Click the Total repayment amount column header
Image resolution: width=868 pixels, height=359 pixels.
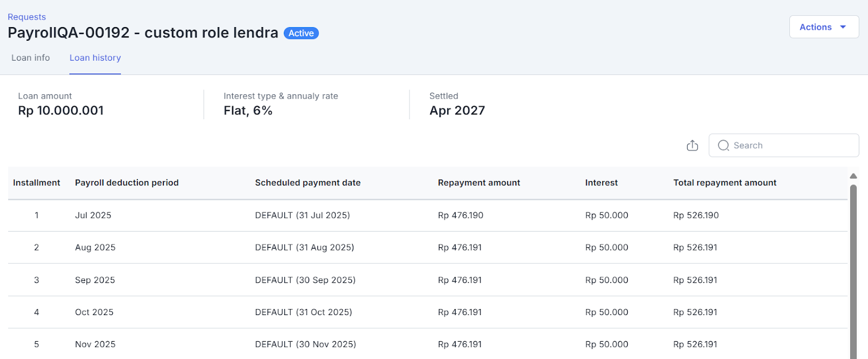pyautogui.click(x=725, y=183)
